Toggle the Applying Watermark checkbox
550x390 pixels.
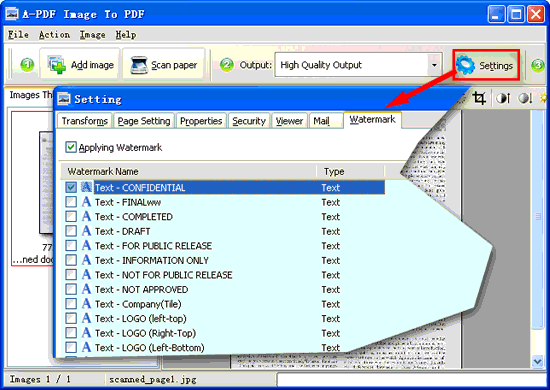(71, 147)
